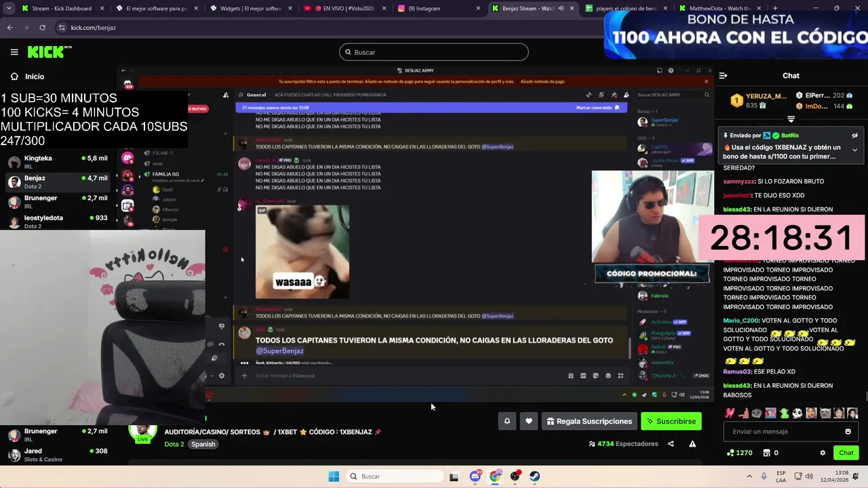Viewport: 868px width, 488px height.
Task: Go to Inicio home icon
Action: tap(14, 77)
